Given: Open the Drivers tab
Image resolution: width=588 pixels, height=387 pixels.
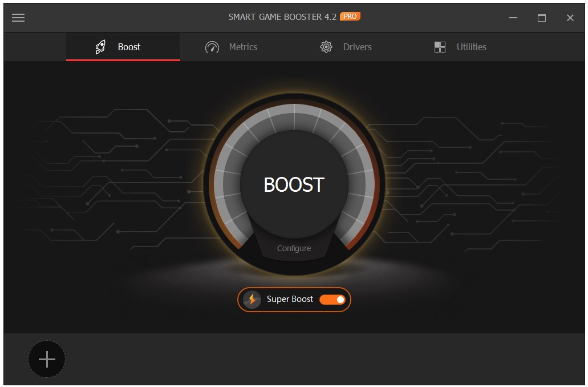Looking at the screenshot, I should point(357,47).
